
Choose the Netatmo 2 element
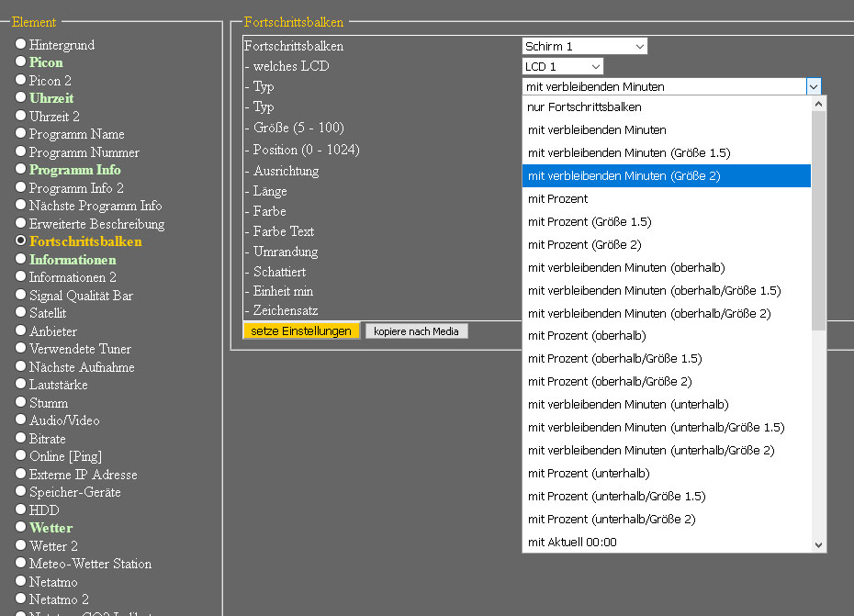click(21, 599)
